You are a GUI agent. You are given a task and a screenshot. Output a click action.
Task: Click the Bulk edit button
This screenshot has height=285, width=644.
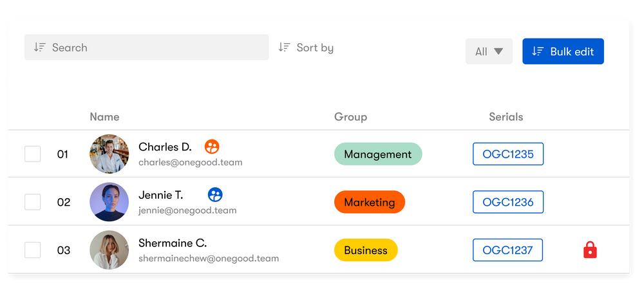[x=563, y=51]
